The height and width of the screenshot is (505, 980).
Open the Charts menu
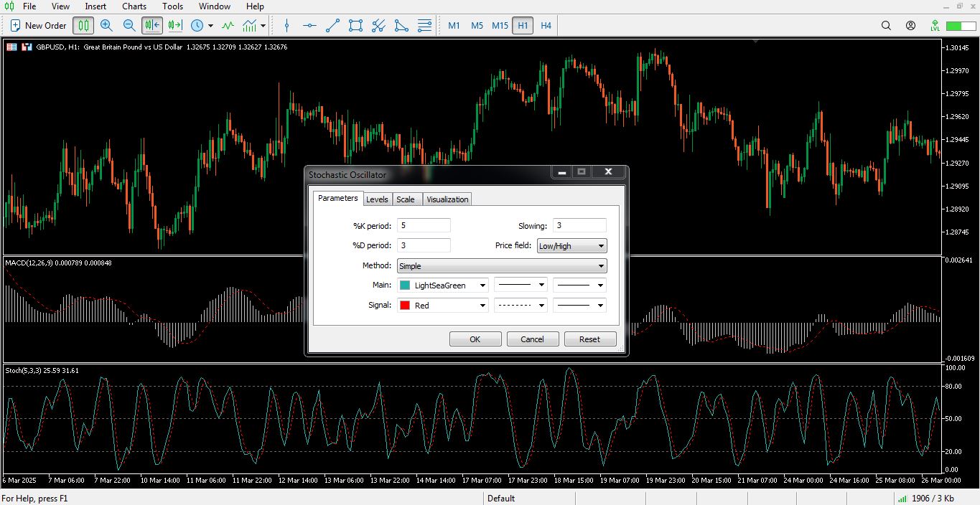click(x=134, y=6)
